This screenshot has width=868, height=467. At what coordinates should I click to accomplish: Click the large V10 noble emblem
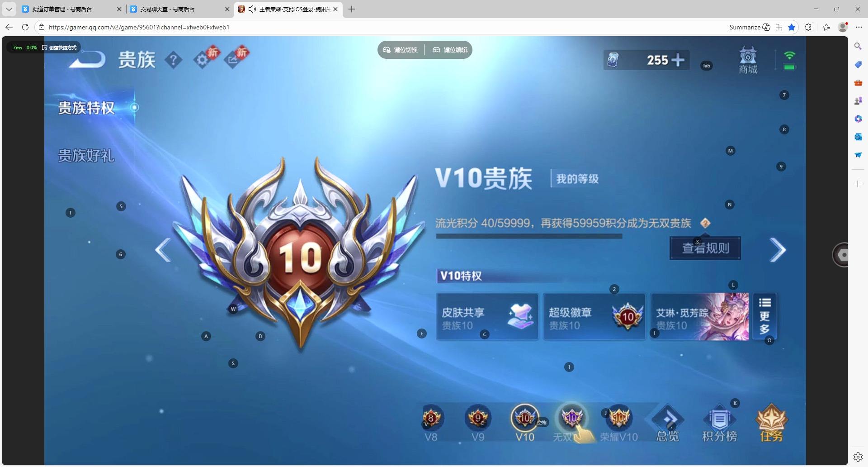pos(299,253)
